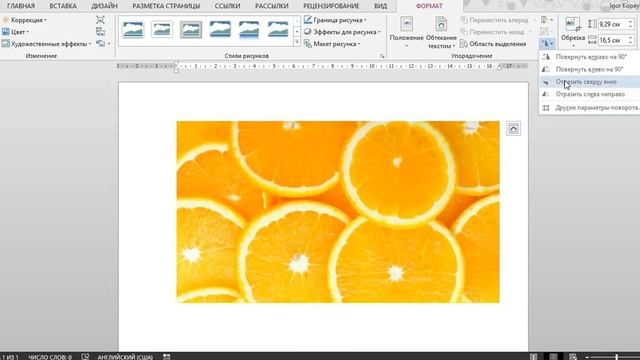Click the page count in status bar

pos(10,357)
